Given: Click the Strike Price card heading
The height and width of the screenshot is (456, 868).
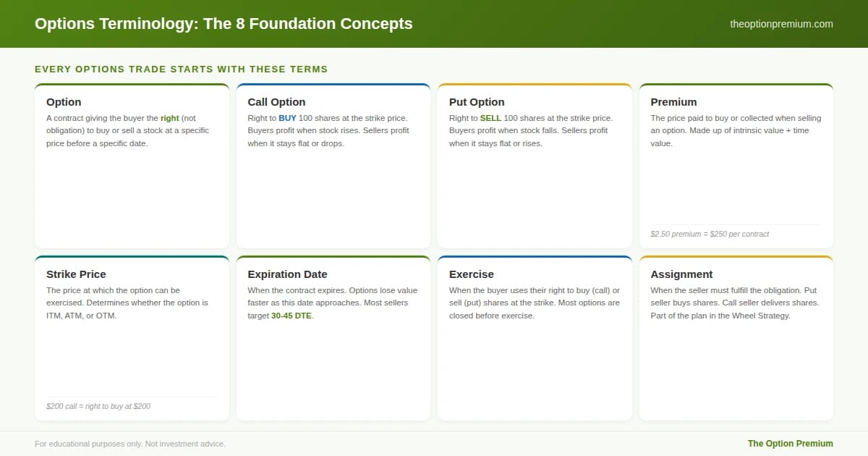Looking at the screenshot, I should point(76,274).
